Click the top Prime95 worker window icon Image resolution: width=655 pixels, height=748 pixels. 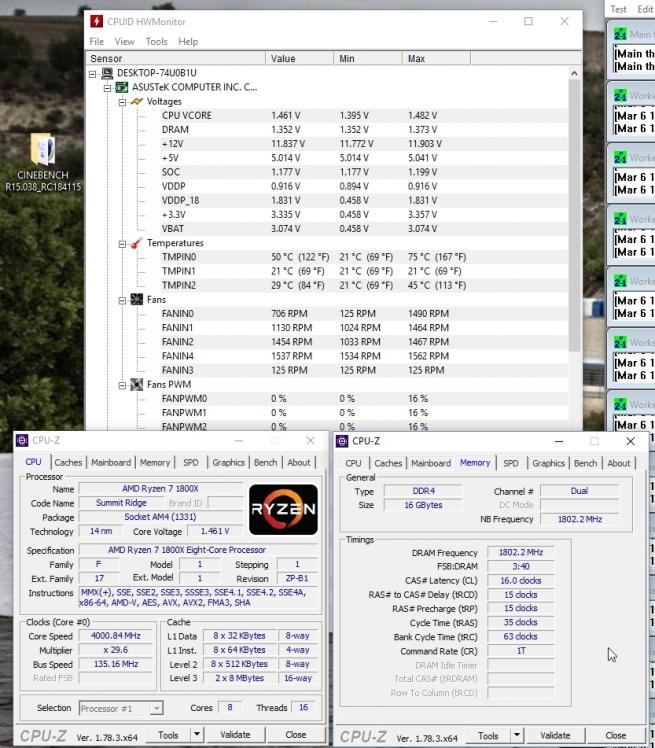pyautogui.click(x=620, y=34)
